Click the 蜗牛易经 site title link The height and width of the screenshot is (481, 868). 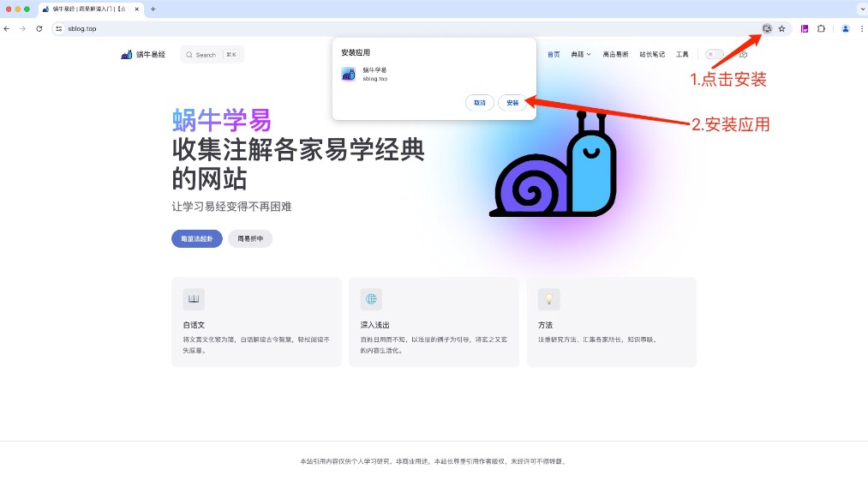click(x=151, y=54)
